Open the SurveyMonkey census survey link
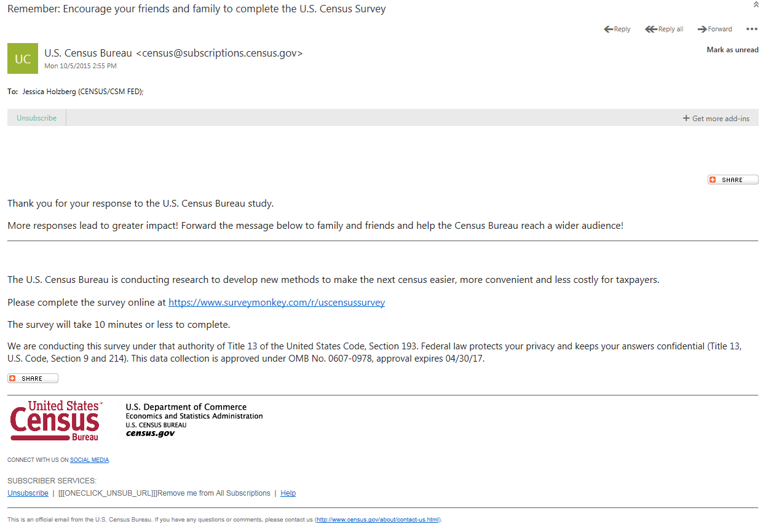This screenshot has width=771, height=532. 277,303
